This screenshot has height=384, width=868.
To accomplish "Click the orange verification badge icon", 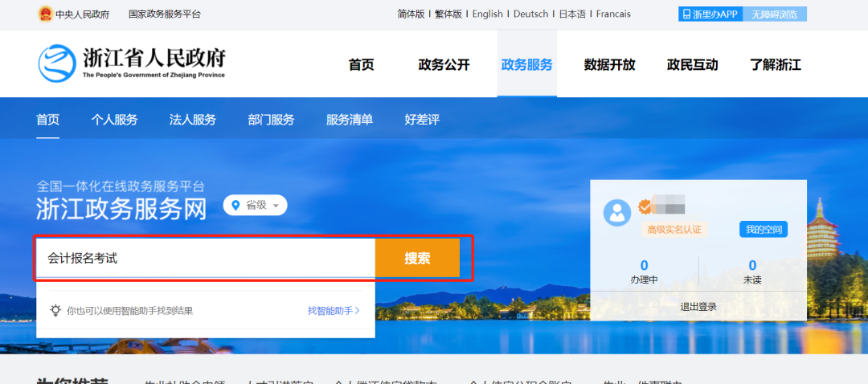I will pos(645,207).
